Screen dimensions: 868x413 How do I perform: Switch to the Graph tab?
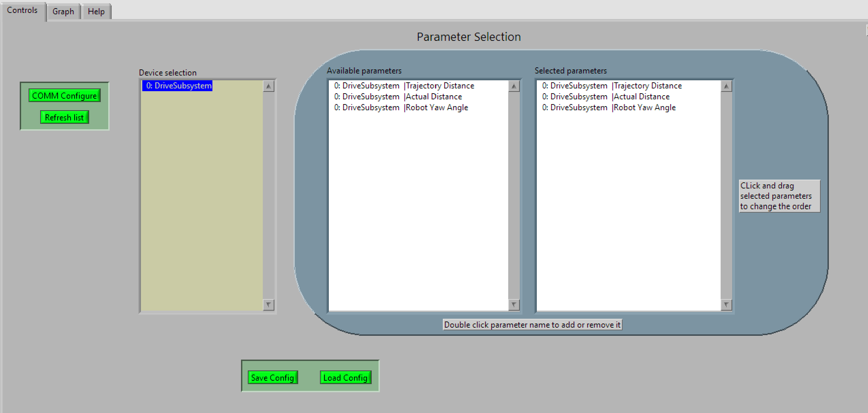(63, 11)
